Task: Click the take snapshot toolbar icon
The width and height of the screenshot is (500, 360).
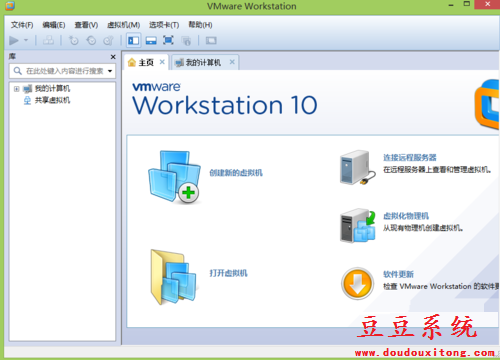Action: coord(73,41)
